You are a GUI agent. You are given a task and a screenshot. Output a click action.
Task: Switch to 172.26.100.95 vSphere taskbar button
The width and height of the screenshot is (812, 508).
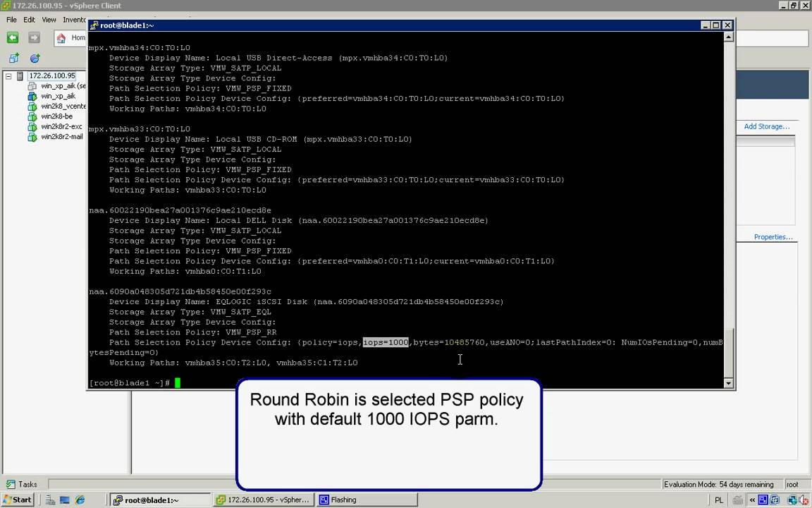263,500
